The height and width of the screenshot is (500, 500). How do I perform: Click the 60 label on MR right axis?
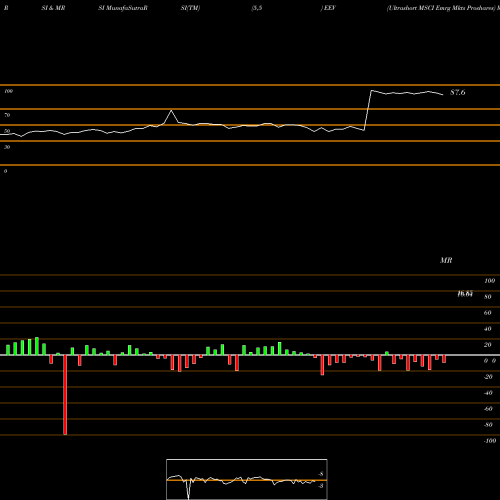pyautogui.click(x=488, y=313)
